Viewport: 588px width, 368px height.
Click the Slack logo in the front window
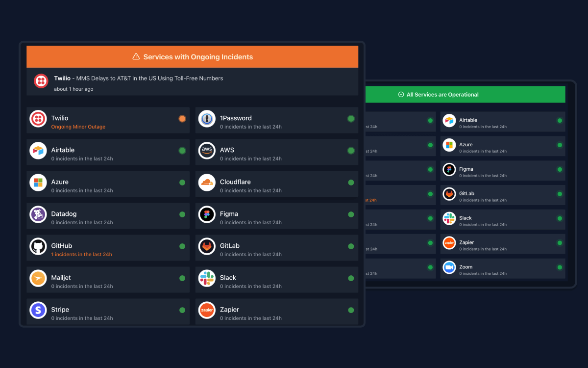[x=207, y=278]
